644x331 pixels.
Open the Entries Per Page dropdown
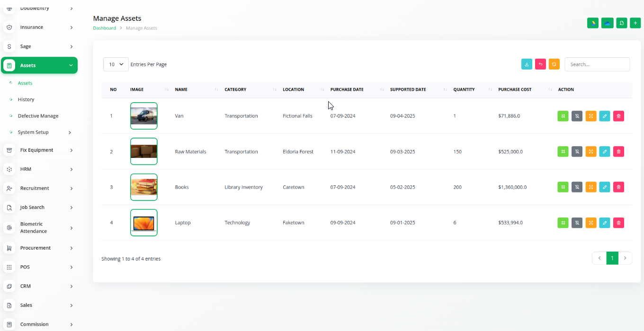coord(116,64)
